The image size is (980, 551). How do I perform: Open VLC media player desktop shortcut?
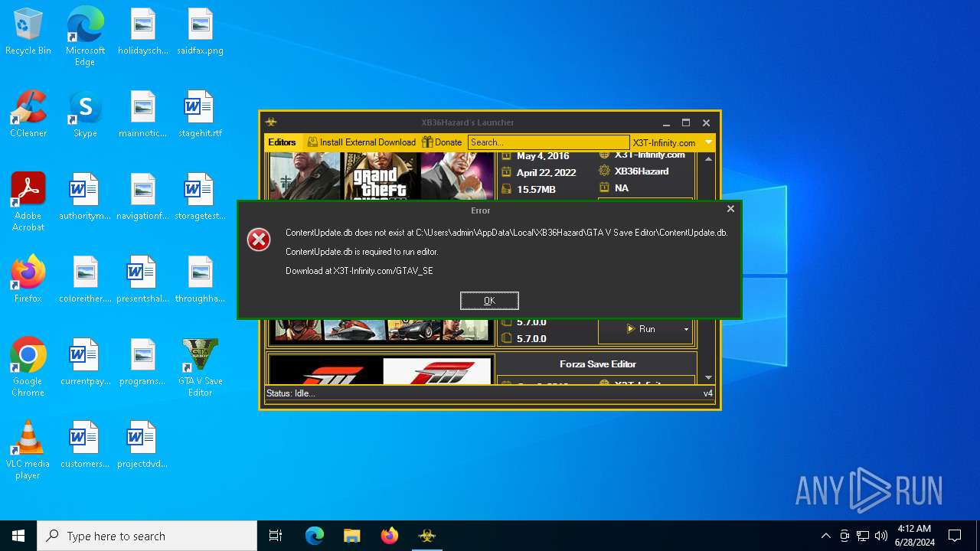click(x=28, y=450)
